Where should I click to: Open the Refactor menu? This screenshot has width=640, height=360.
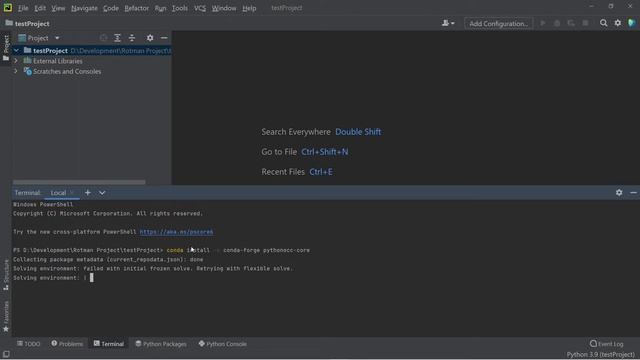136,8
